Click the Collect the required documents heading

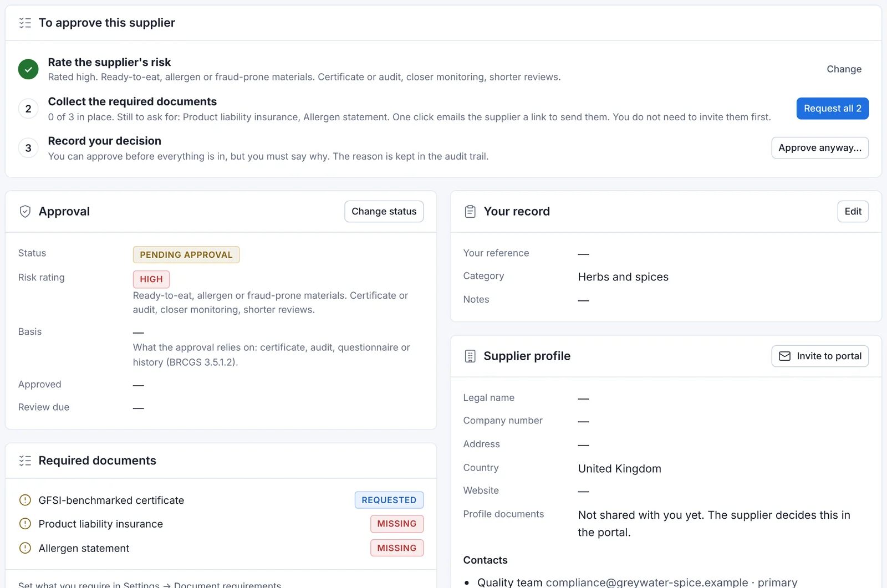[x=132, y=101]
